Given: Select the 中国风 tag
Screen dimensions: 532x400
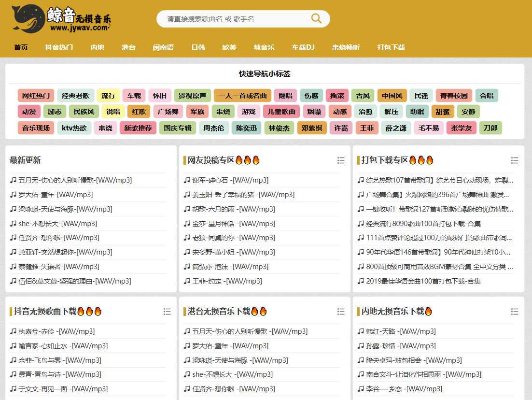Looking at the screenshot, I should pos(392,95).
